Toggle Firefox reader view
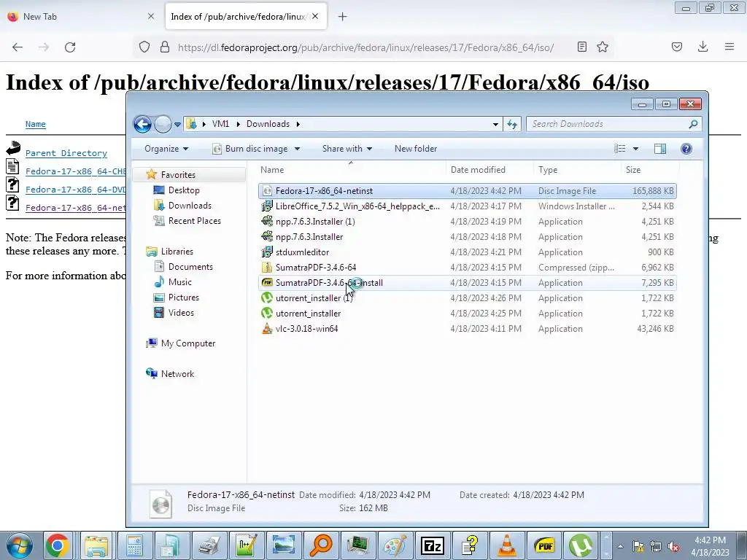Image resolution: width=747 pixels, height=560 pixels. [x=581, y=47]
